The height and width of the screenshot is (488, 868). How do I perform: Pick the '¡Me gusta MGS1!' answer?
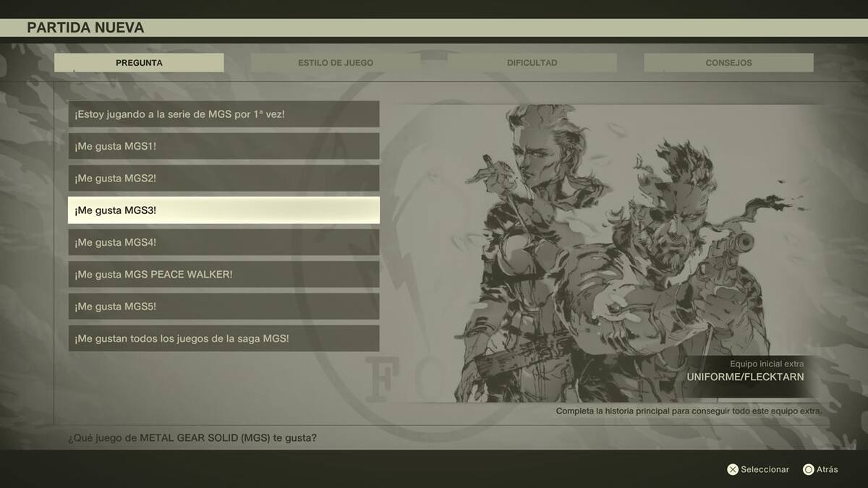point(224,146)
